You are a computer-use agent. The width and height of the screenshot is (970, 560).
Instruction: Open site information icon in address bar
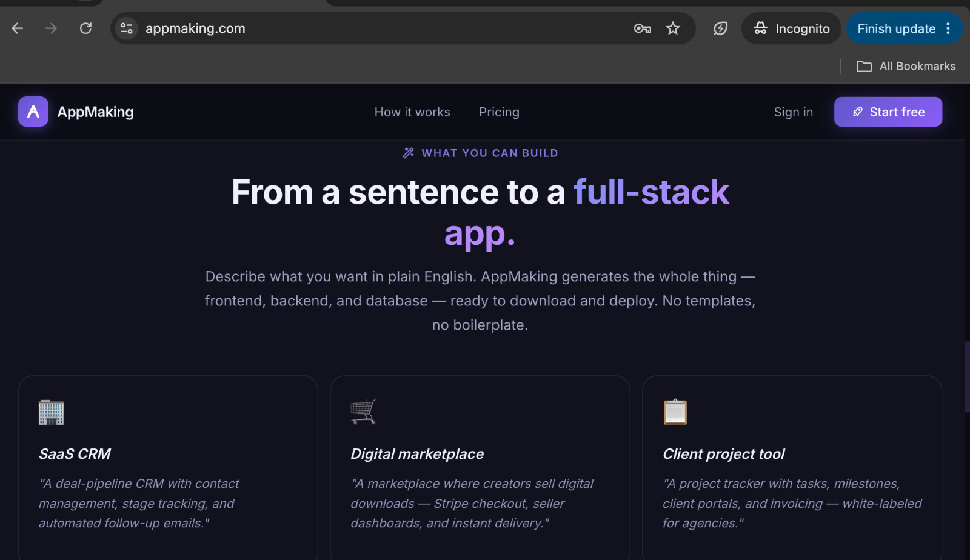(127, 28)
